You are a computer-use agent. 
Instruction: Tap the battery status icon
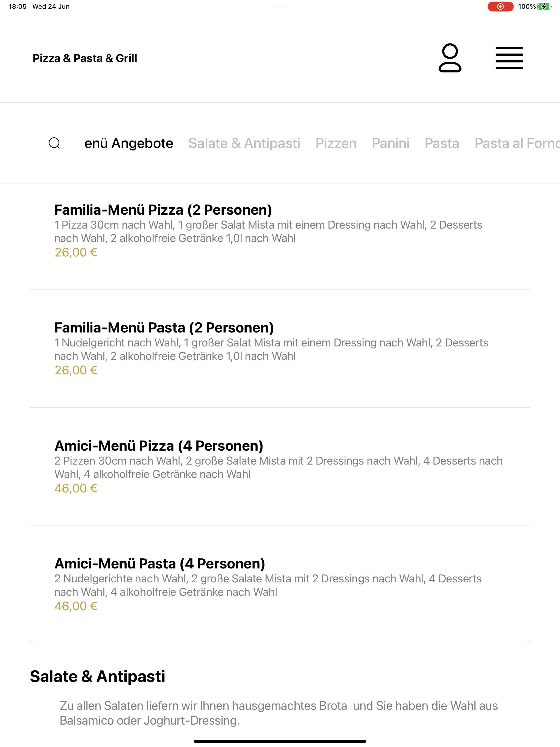(544, 6)
